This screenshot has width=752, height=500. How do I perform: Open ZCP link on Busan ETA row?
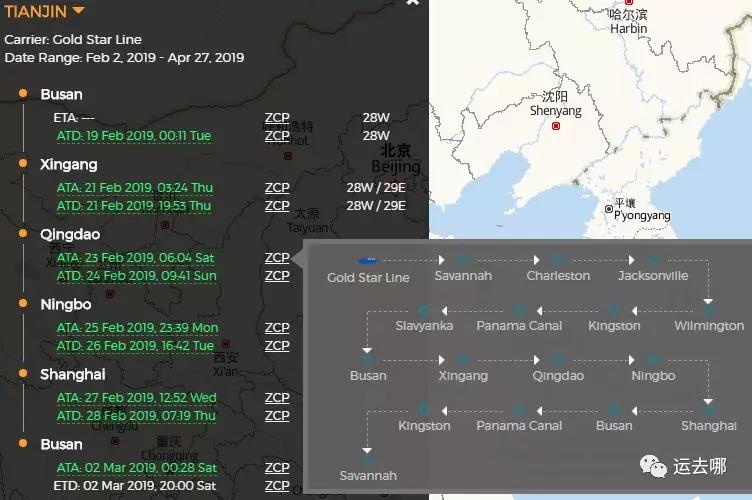pyautogui.click(x=277, y=118)
